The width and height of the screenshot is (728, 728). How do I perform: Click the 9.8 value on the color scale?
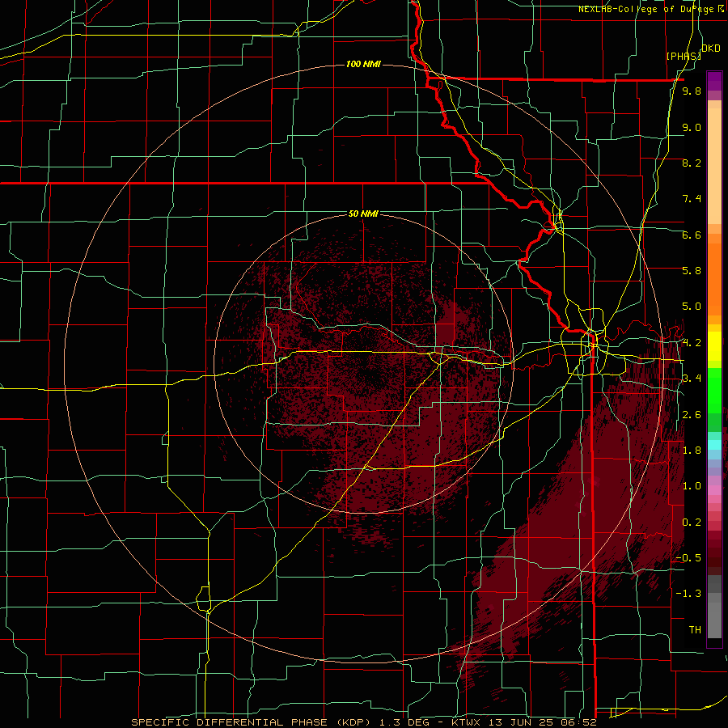coord(692,91)
